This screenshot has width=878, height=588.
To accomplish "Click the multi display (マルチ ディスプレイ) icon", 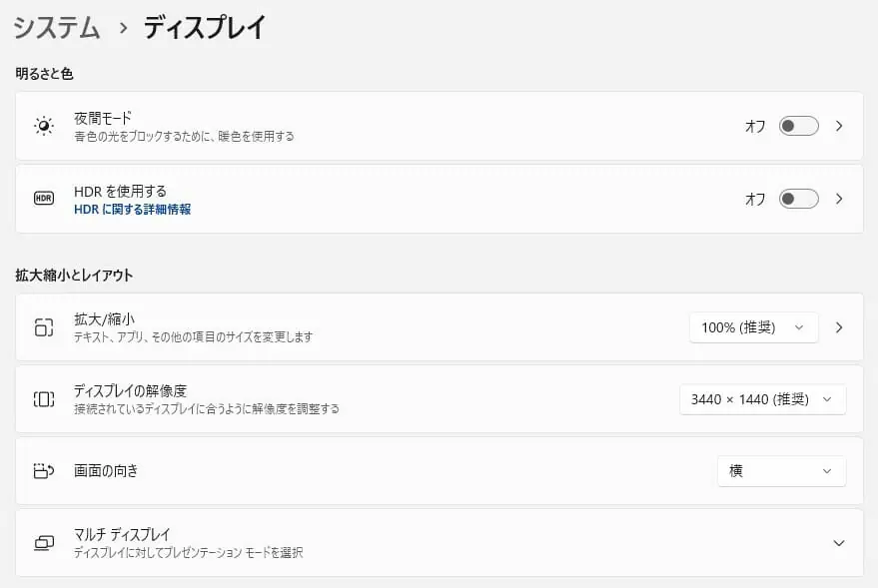I will (43, 543).
